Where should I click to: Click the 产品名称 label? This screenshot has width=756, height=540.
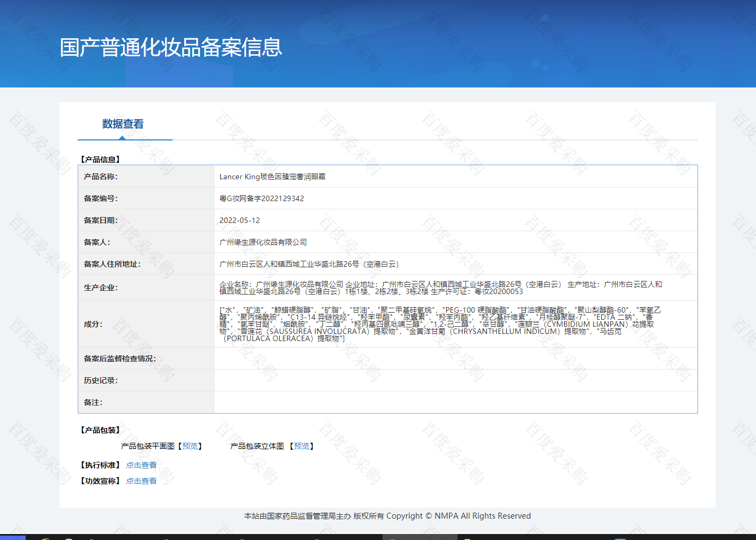(x=101, y=177)
